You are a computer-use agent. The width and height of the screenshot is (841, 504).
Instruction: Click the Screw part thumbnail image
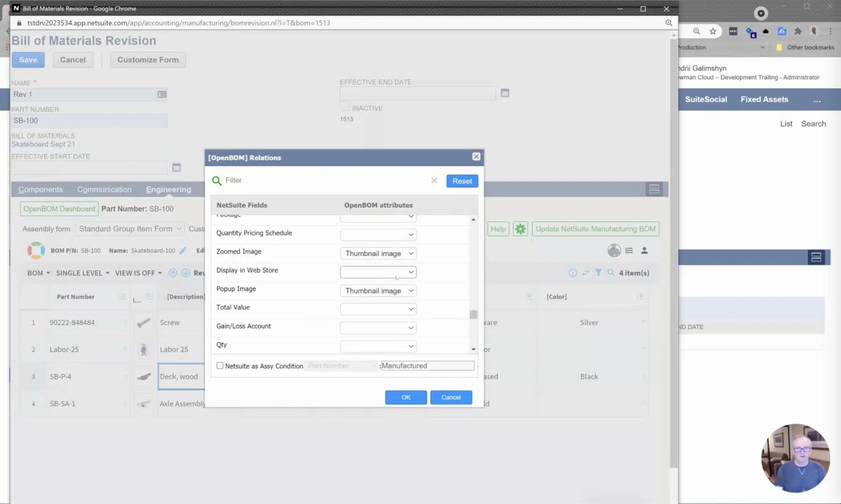coord(143,322)
